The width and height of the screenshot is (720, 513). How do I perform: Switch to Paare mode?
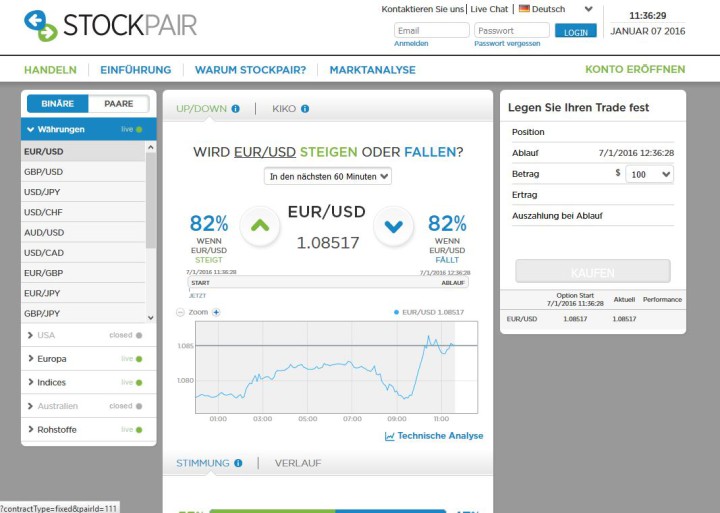tap(118, 104)
